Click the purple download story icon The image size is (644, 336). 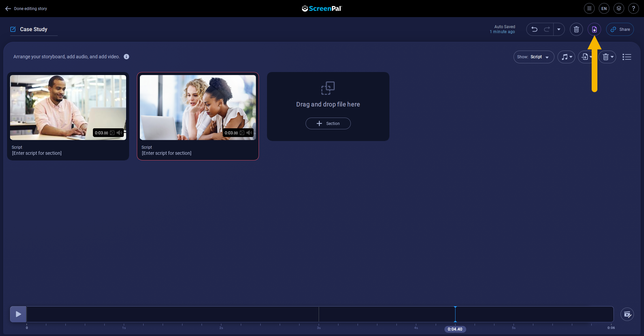pyautogui.click(x=594, y=29)
